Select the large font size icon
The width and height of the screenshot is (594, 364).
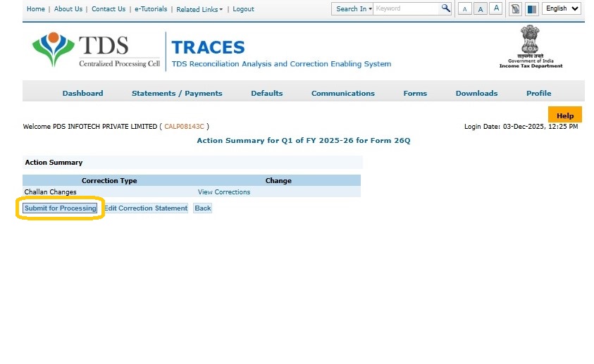[x=496, y=8]
